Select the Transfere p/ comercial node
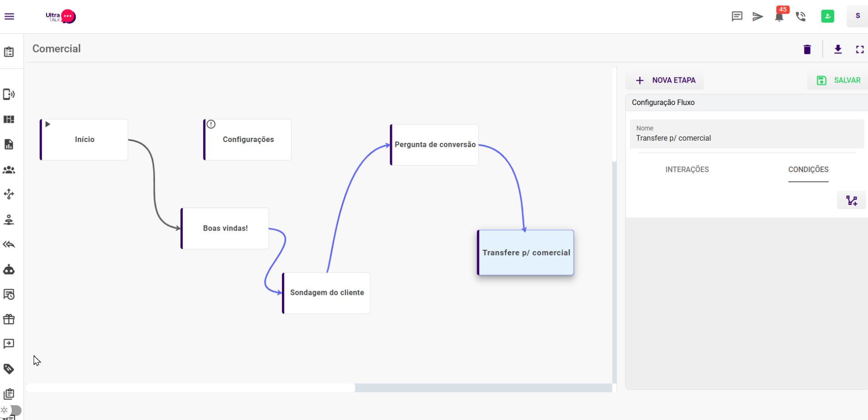Screen dimensions: 868x420 click(x=526, y=252)
